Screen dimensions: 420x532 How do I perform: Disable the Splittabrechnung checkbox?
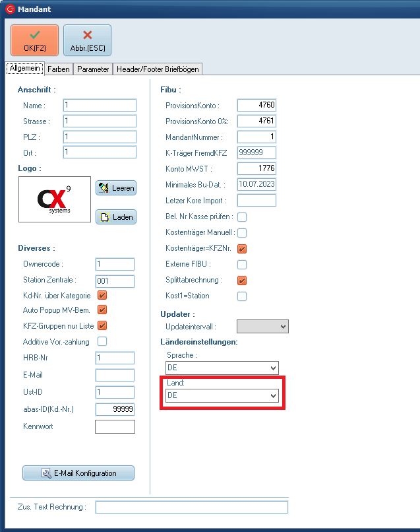[x=242, y=280]
